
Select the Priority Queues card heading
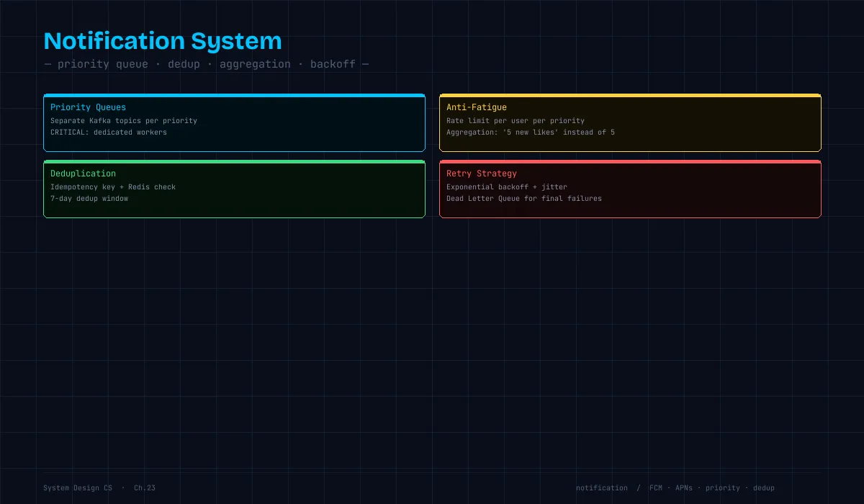click(88, 107)
